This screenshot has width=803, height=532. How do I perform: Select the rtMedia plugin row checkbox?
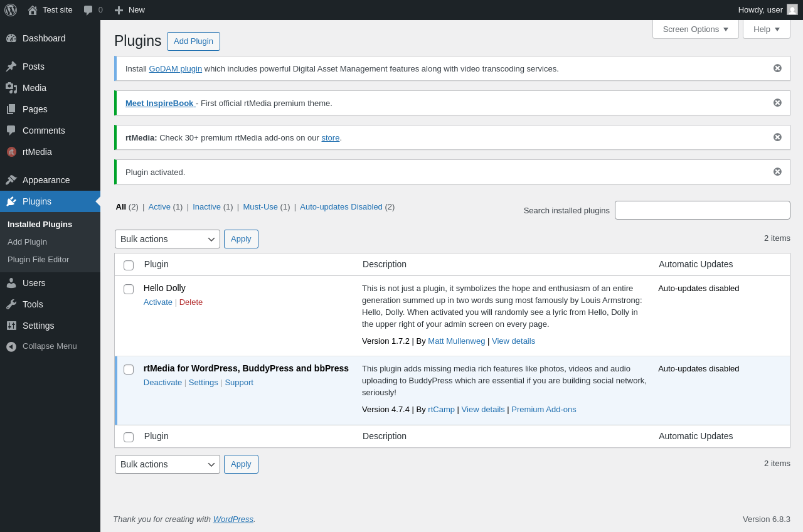click(x=129, y=370)
